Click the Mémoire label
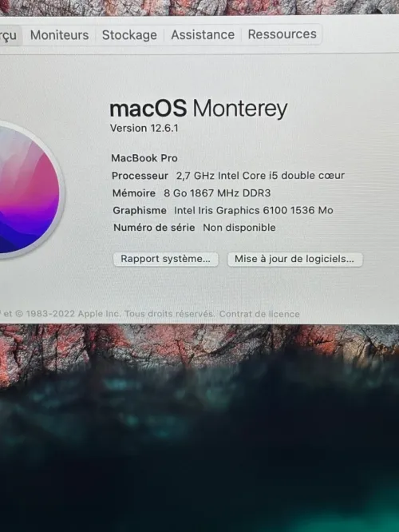 pos(134,193)
